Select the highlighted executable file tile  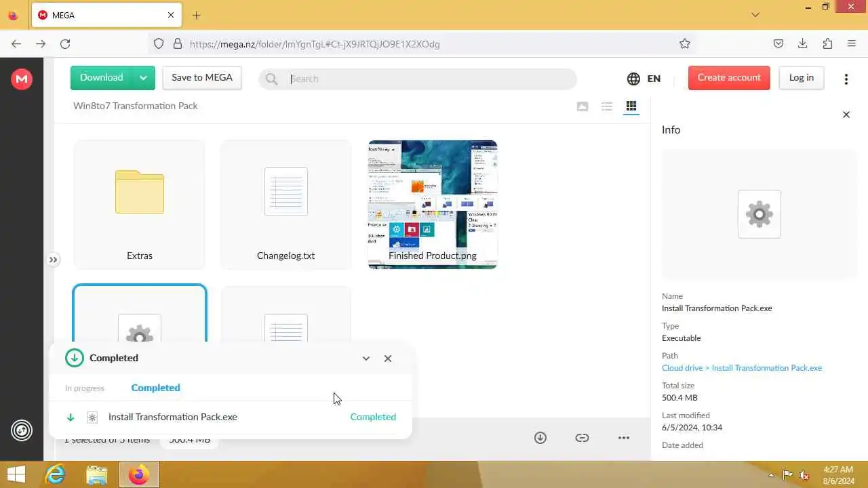(x=139, y=313)
